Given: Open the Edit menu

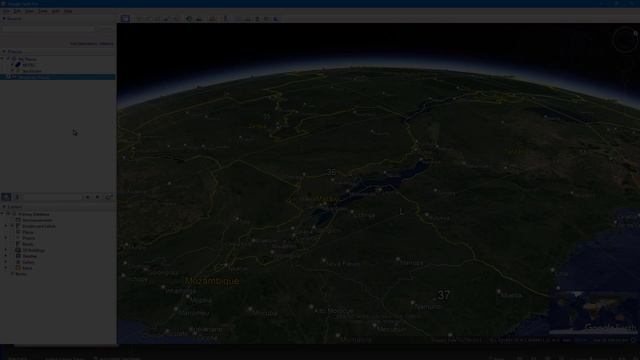Looking at the screenshot, I should tap(18, 11).
